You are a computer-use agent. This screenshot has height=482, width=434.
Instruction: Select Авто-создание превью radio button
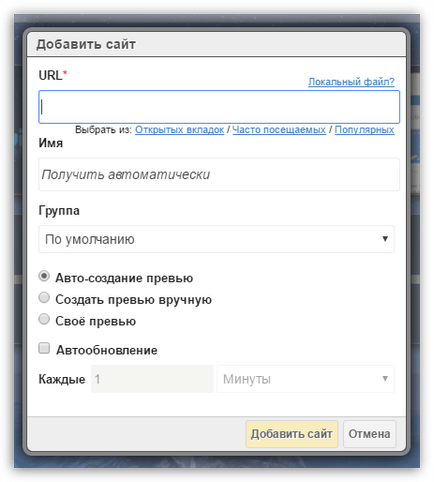tap(44, 276)
